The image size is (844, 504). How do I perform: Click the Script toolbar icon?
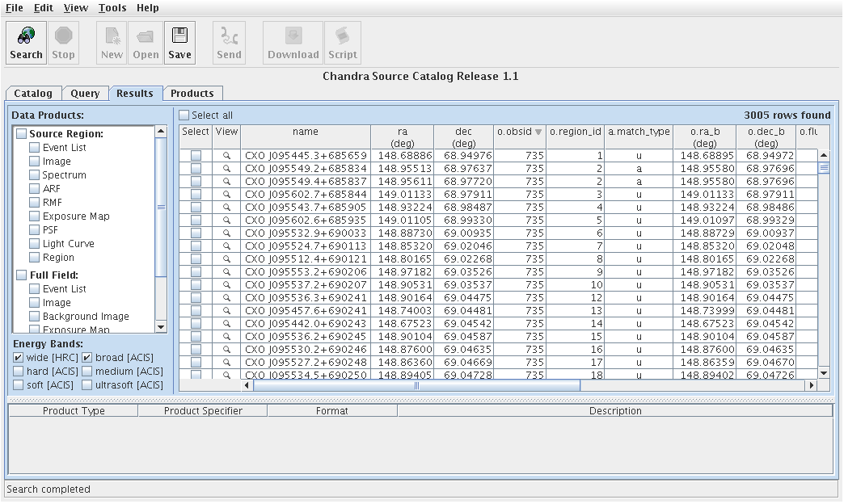point(342,36)
